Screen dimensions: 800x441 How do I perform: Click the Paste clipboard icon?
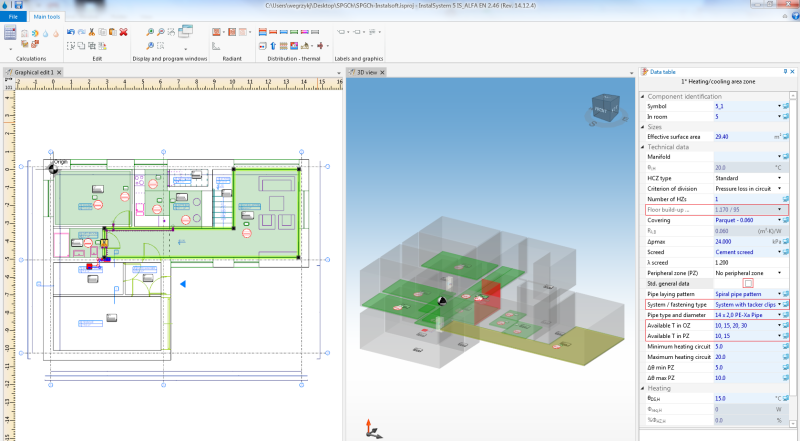pos(113,32)
